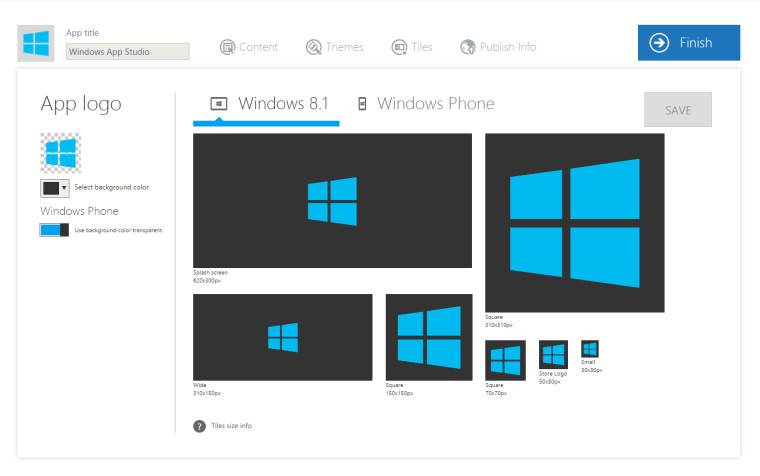Open the Content section
This screenshot has height=476, width=760.
coord(249,47)
